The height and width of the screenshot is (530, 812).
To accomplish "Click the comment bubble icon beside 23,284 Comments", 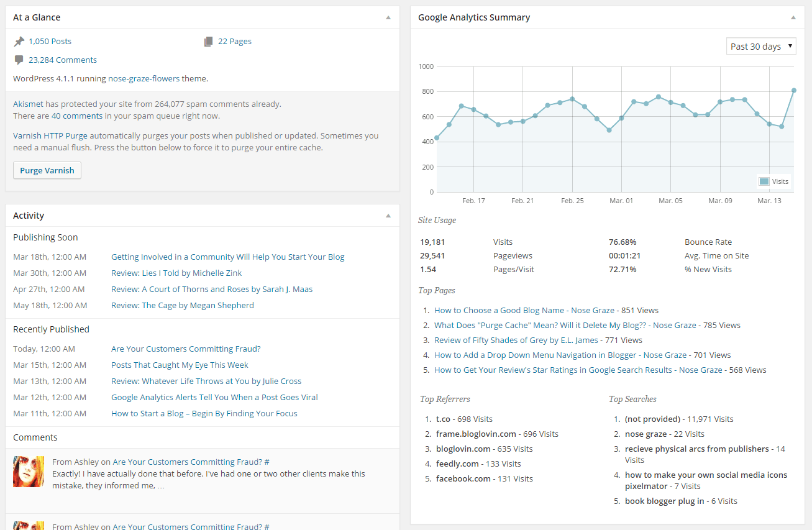I will click(19, 60).
